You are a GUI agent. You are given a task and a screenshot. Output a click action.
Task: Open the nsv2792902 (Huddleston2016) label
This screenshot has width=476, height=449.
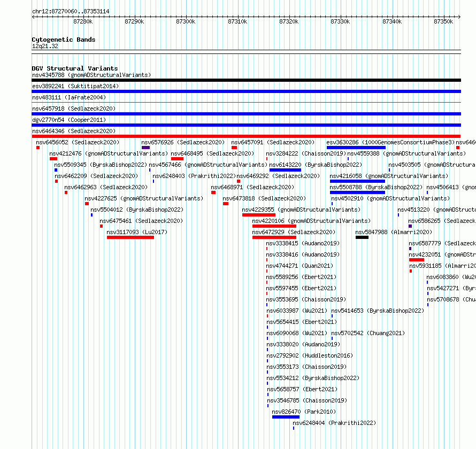310,355
